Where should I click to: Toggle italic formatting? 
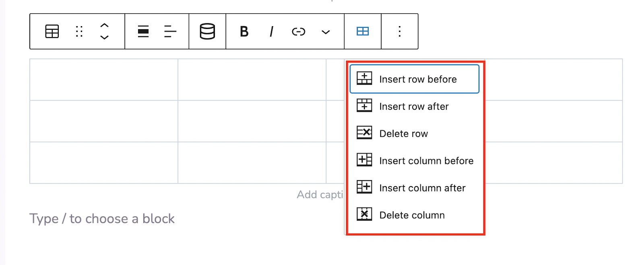coord(272,31)
